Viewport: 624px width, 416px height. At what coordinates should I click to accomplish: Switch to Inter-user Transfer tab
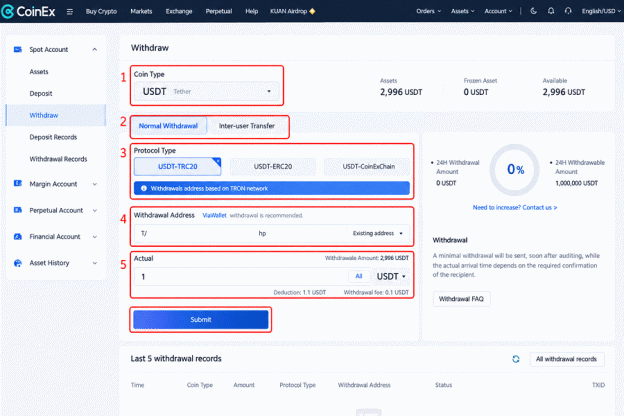click(x=247, y=126)
